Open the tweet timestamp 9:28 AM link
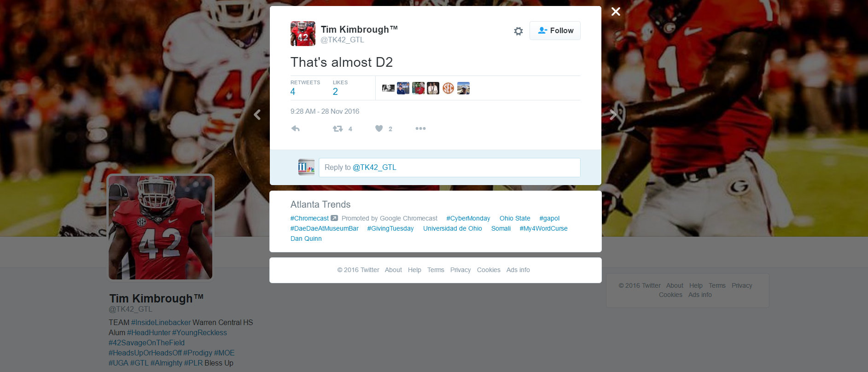Screen dimensions: 868x372 (325, 111)
